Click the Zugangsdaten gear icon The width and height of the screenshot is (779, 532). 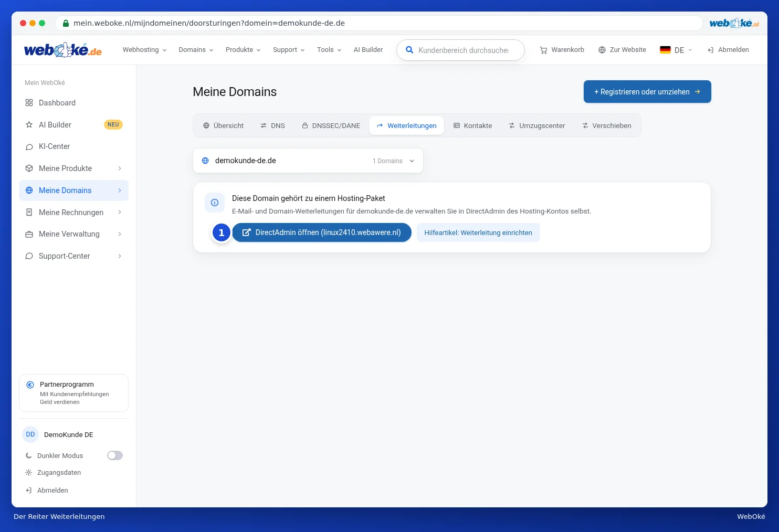29,473
